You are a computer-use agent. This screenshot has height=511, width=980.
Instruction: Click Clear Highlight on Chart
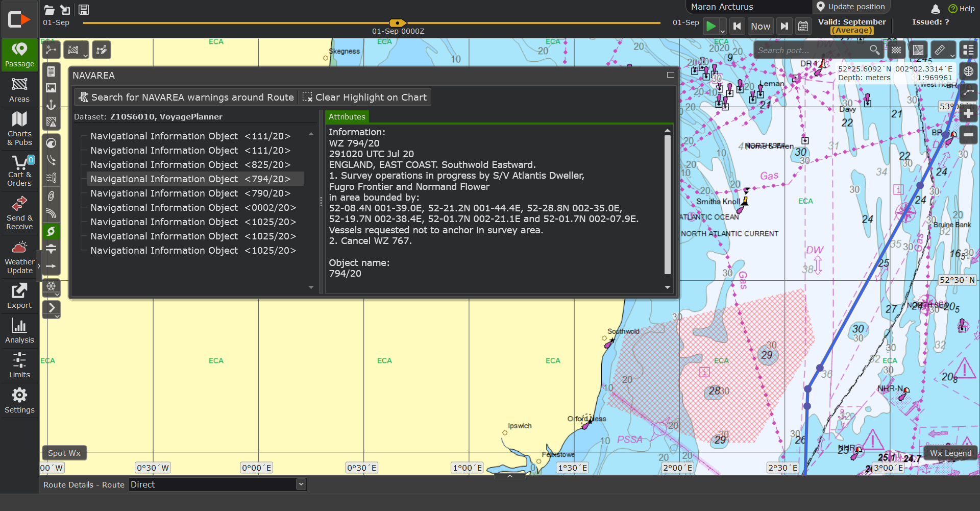[x=365, y=97]
